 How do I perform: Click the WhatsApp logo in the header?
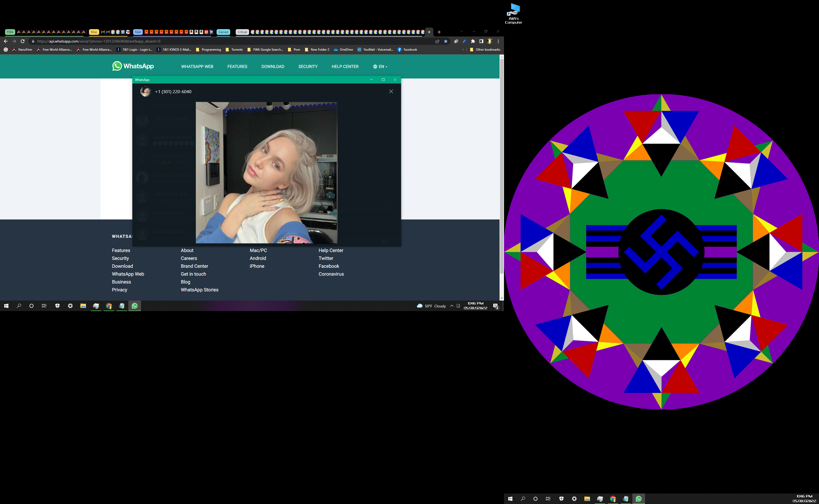pos(133,66)
